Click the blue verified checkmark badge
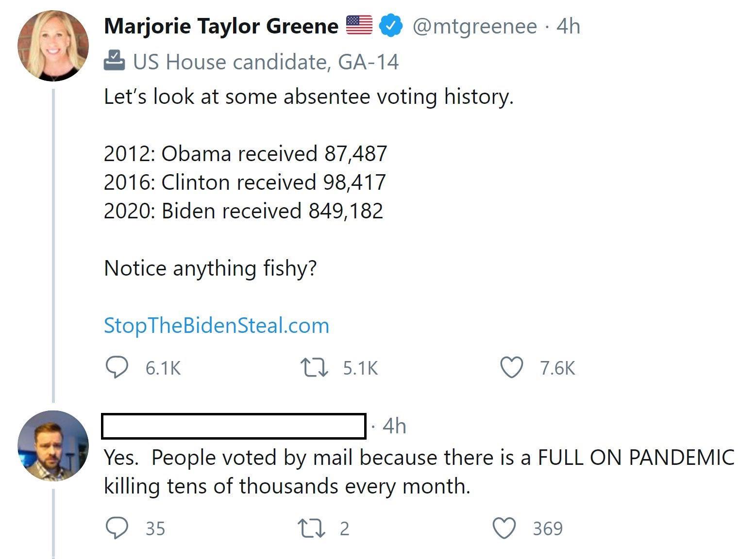756x559 pixels. 391,26
